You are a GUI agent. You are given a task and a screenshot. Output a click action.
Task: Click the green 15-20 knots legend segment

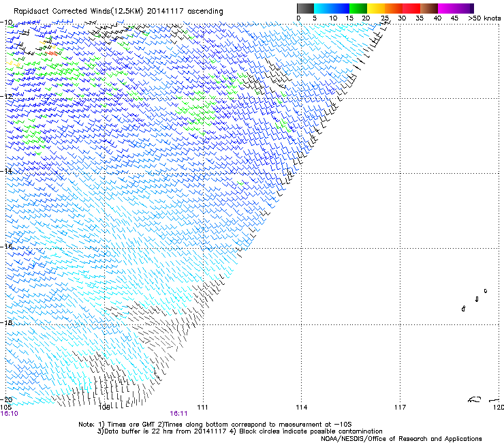(x=358, y=8)
